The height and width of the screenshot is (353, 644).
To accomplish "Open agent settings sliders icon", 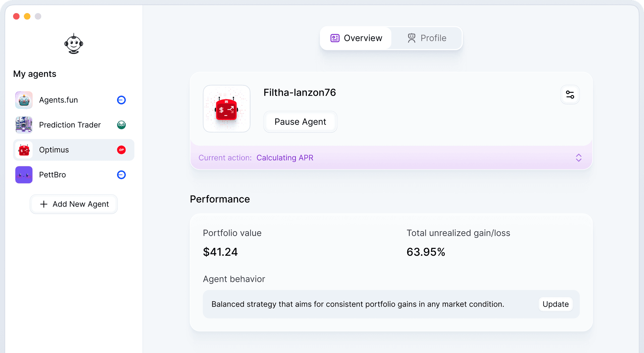I will click(570, 95).
